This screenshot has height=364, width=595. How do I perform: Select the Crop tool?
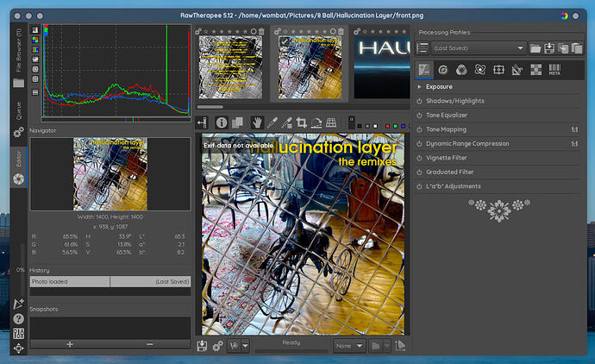click(x=302, y=122)
